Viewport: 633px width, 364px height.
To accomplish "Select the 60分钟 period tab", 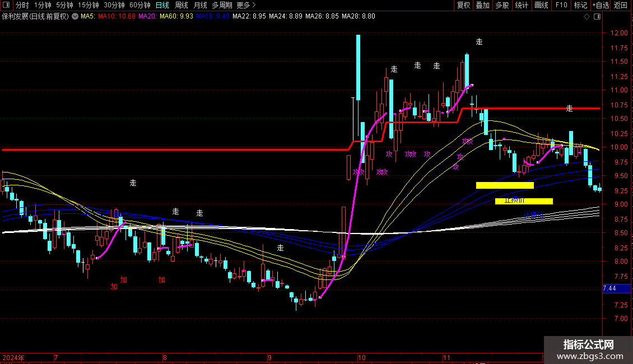I will [x=140, y=5].
